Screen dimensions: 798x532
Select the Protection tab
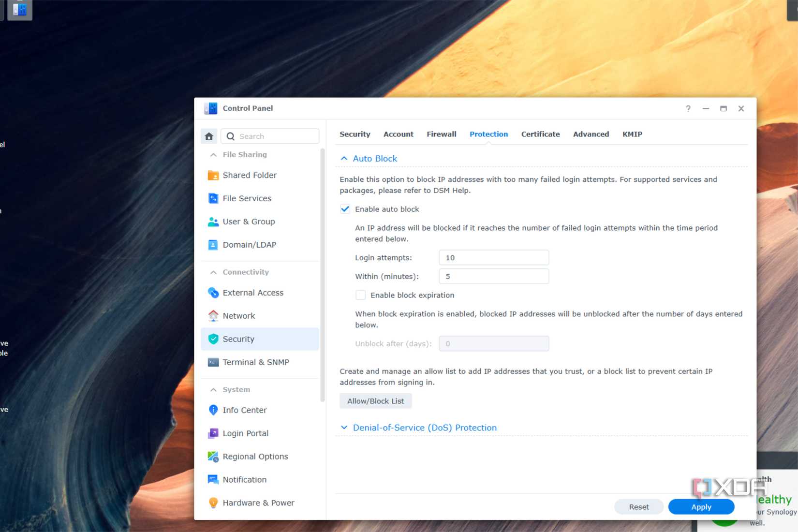(x=488, y=134)
